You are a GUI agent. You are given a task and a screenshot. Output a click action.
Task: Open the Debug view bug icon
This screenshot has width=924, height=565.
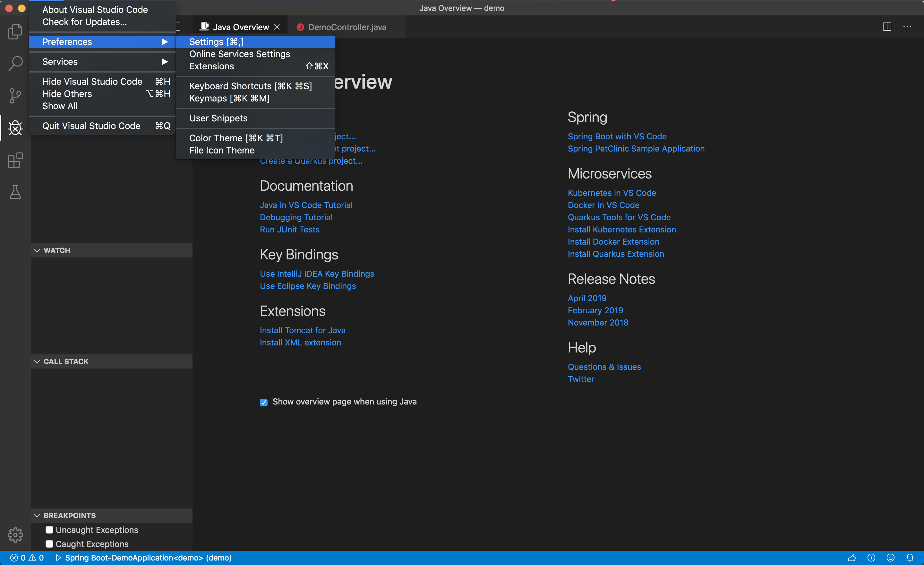(15, 128)
